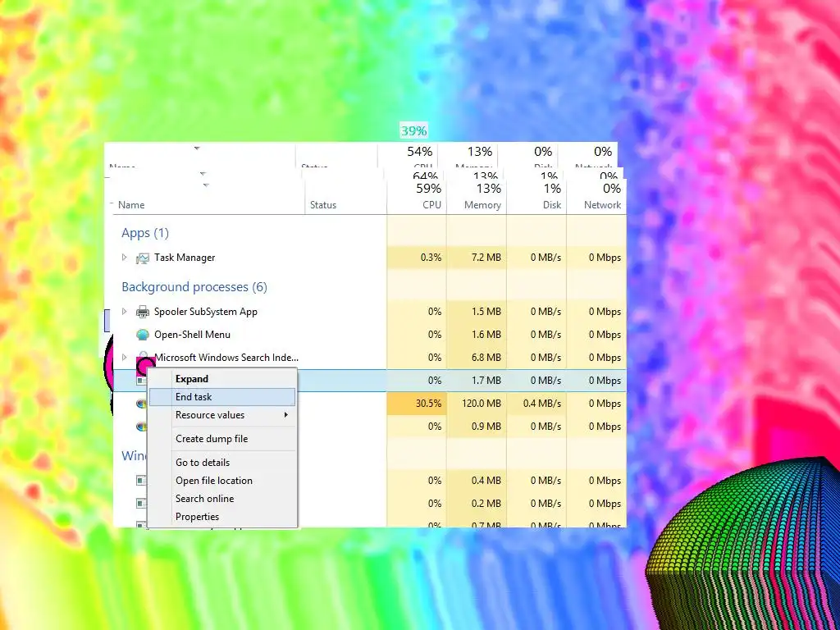Click the 30.5% CPU usage cell
This screenshot has width=840, height=630.
point(417,404)
